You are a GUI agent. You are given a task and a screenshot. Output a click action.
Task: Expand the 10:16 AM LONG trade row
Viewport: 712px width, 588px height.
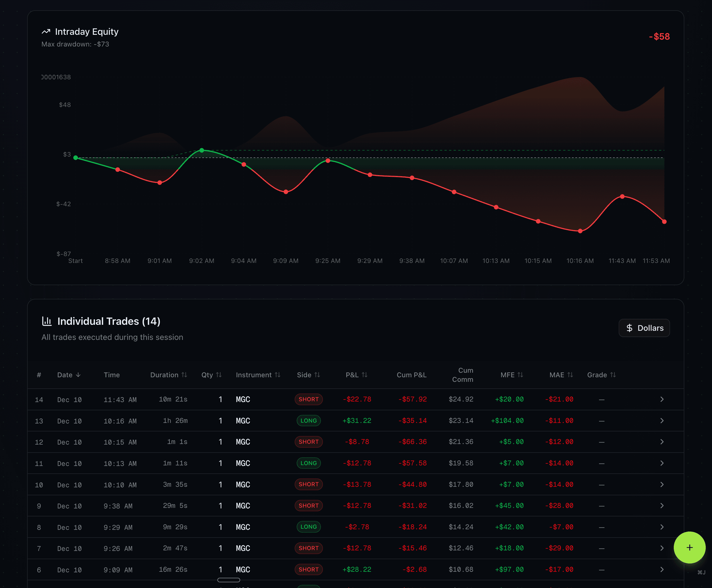click(x=662, y=421)
